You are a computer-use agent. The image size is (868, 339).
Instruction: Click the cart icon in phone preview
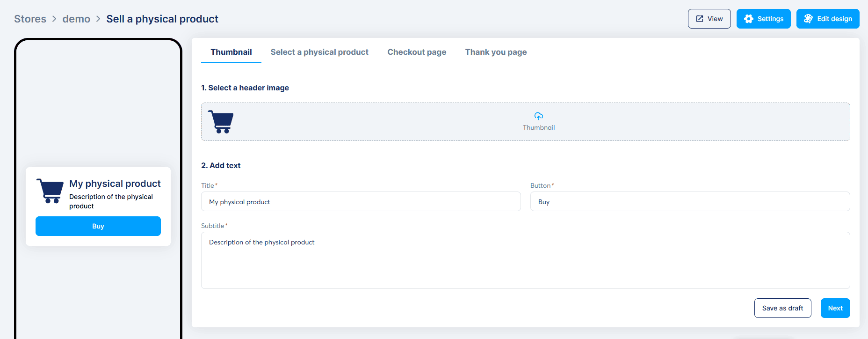point(50,191)
